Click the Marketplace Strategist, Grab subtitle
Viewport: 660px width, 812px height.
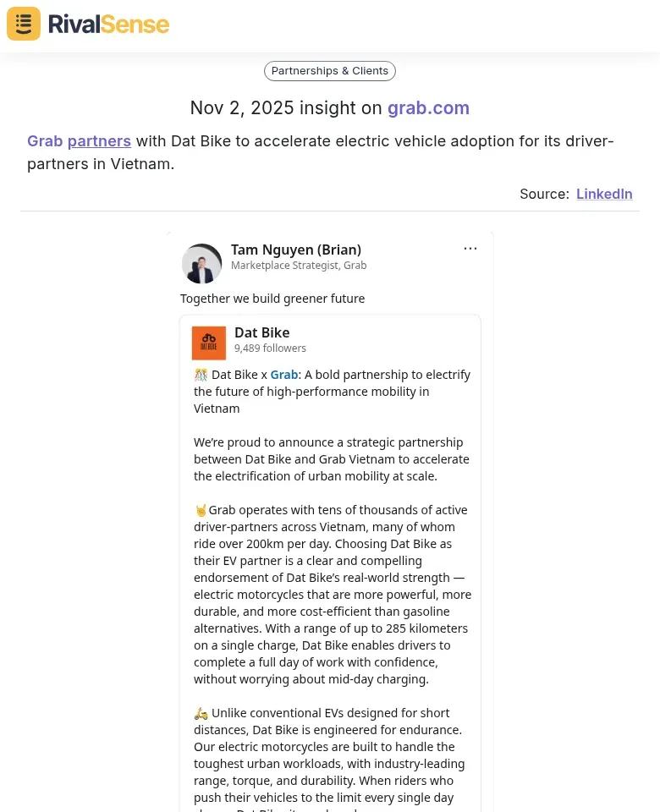coord(299,265)
